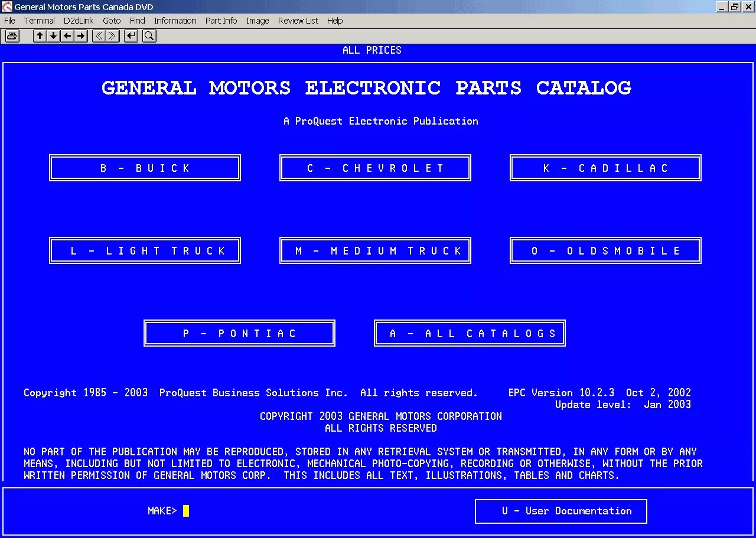The image size is (756, 538).
Task: Open the D2dLink menu
Action: [x=79, y=21]
